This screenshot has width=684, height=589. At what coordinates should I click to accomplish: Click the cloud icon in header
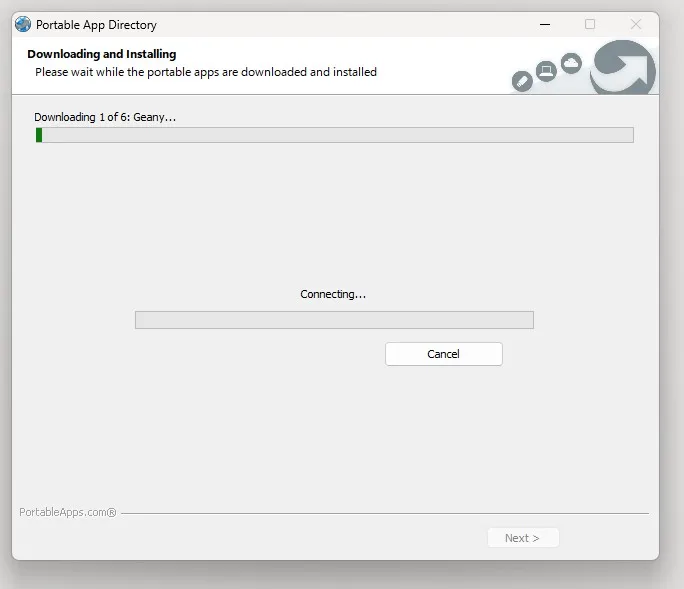[571, 63]
